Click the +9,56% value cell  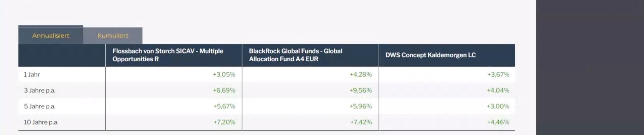tap(361, 90)
